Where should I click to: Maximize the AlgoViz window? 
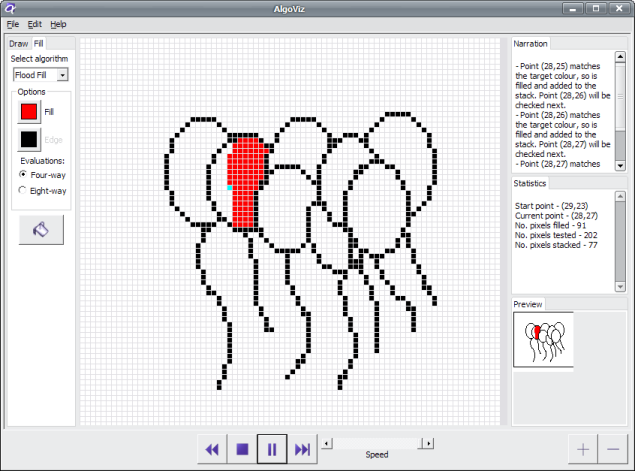[596, 9]
